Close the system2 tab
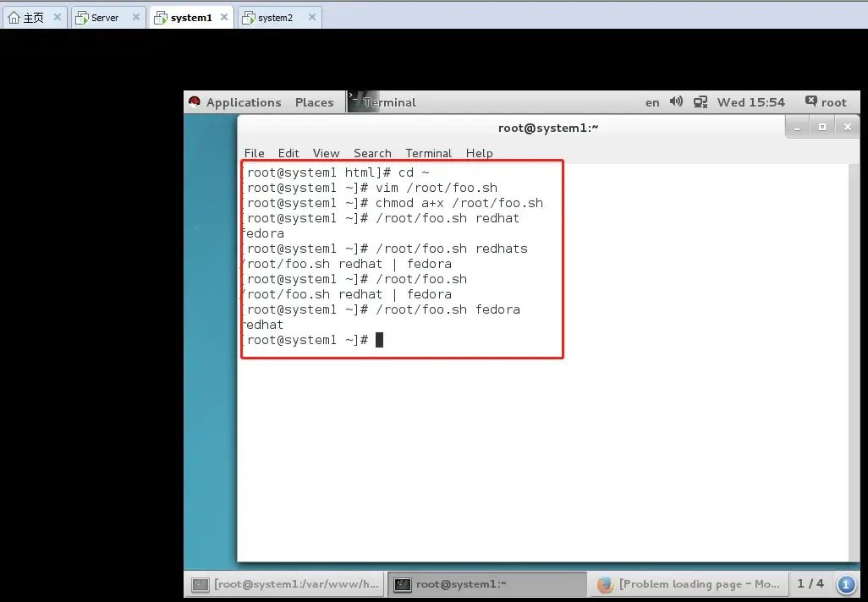868x602 pixels. click(x=311, y=17)
